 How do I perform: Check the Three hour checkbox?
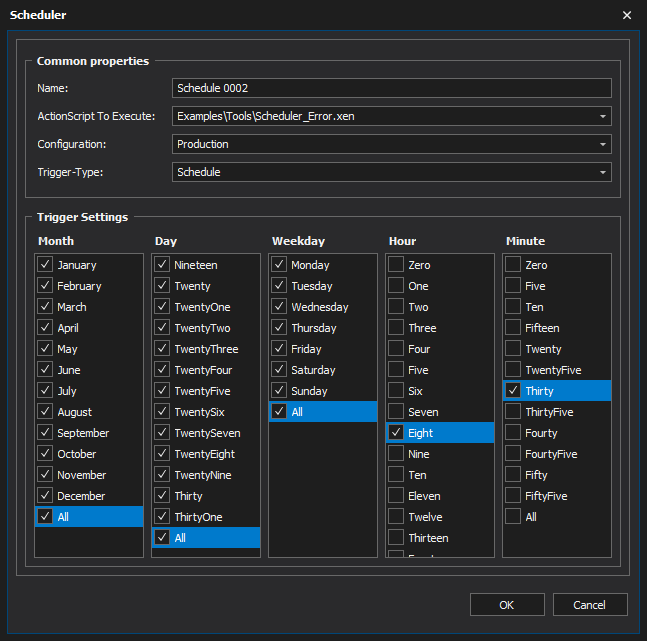tap(396, 328)
